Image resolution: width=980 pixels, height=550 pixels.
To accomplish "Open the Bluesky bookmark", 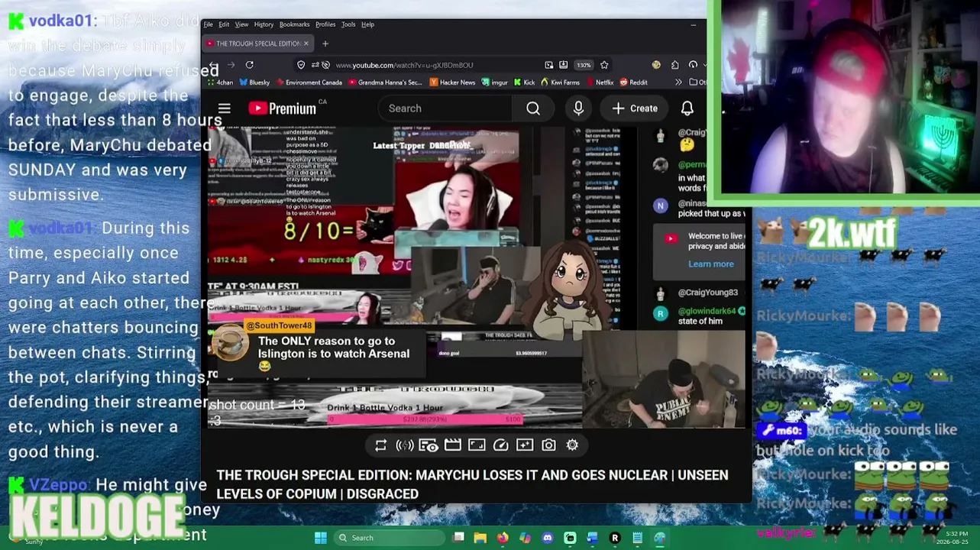I will (x=254, y=82).
